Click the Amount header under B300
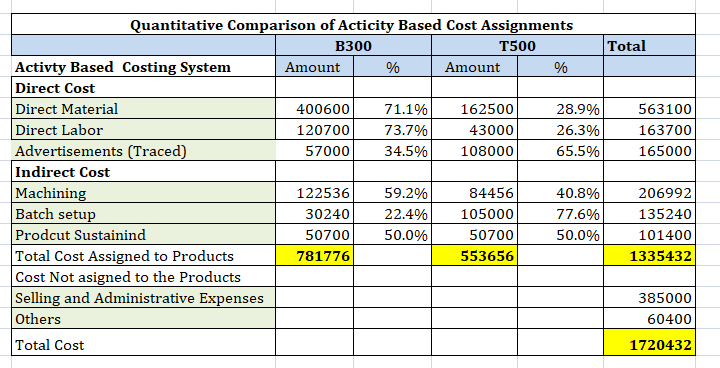The height and width of the screenshot is (368, 720). [x=315, y=67]
